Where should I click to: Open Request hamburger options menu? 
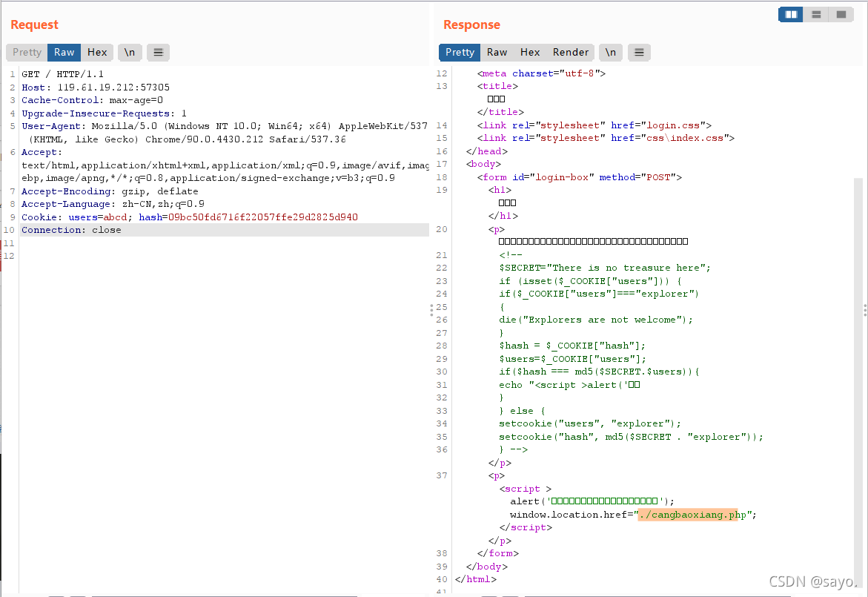point(159,52)
